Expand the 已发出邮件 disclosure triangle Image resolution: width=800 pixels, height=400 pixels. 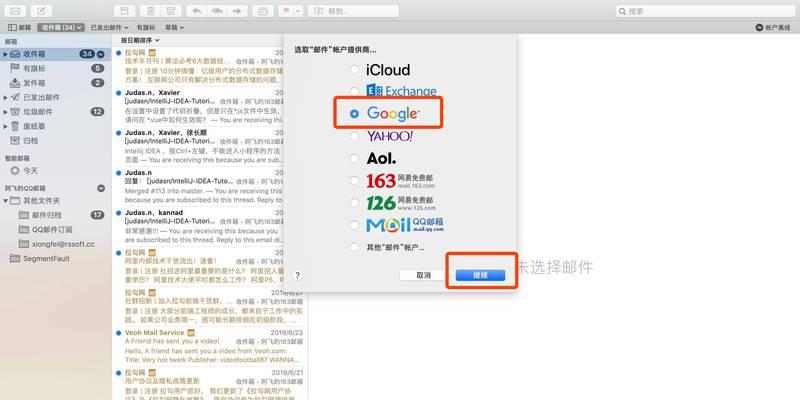click(5, 97)
